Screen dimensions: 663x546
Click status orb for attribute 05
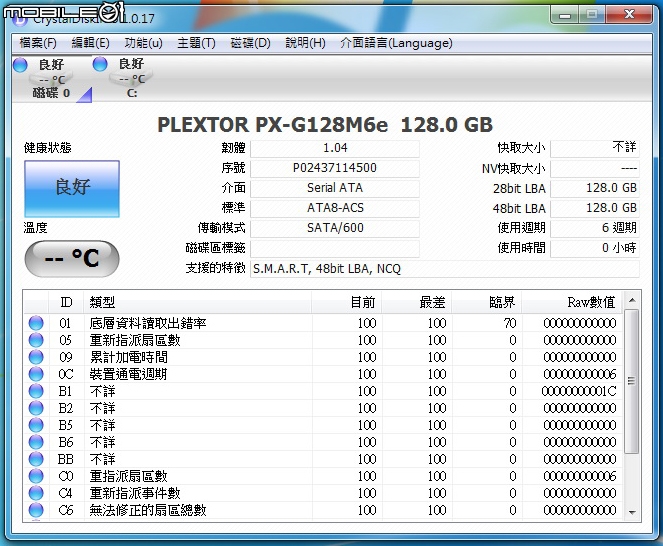(x=36, y=340)
